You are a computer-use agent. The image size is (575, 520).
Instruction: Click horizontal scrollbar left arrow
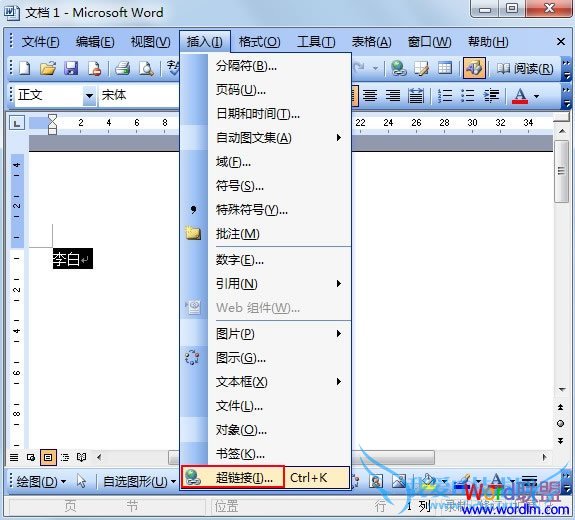tap(99, 457)
